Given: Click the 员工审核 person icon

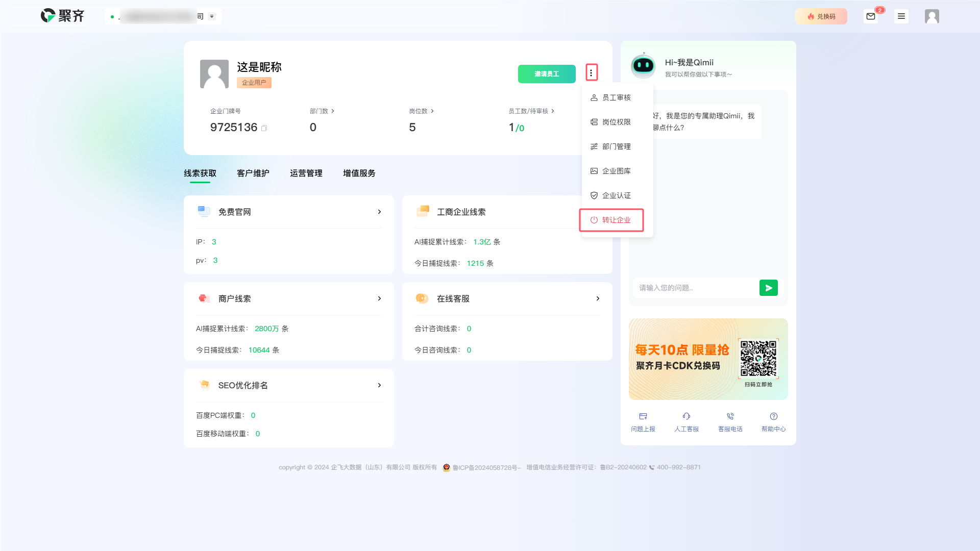Looking at the screenshot, I should coord(594,97).
